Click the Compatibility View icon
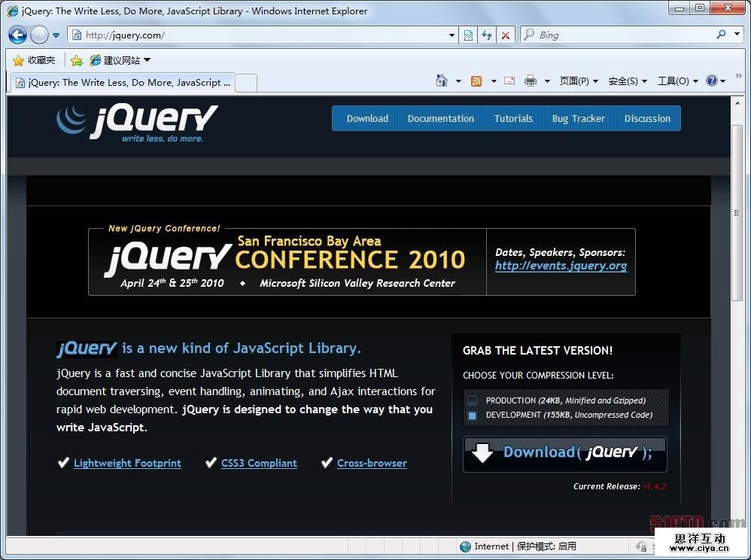 pyautogui.click(x=468, y=35)
